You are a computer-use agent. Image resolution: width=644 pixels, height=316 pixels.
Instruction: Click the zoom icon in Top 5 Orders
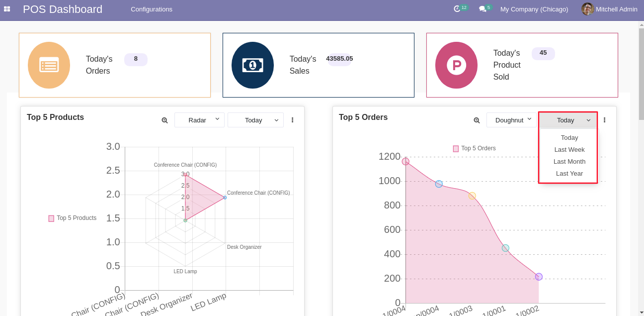pos(477,120)
